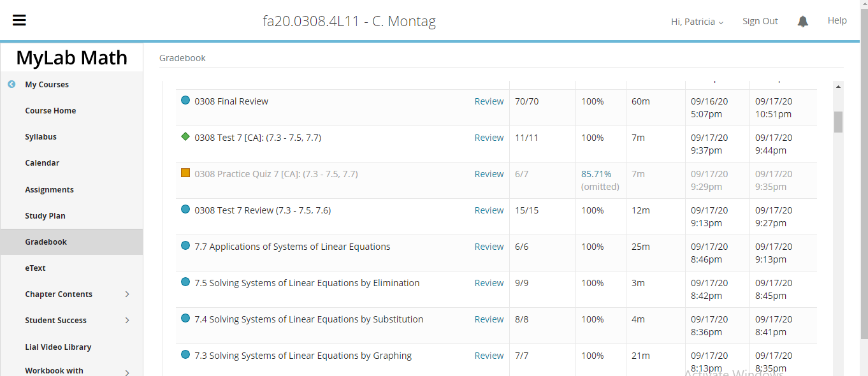Click the green diamond icon beside 0308 Test 7
The width and height of the screenshot is (868, 376).
(185, 136)
